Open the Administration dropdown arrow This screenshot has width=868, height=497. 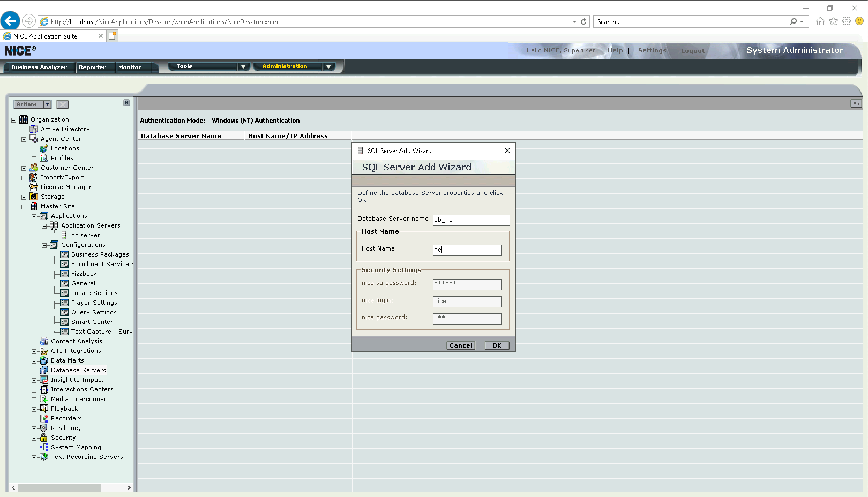(328, 66)
